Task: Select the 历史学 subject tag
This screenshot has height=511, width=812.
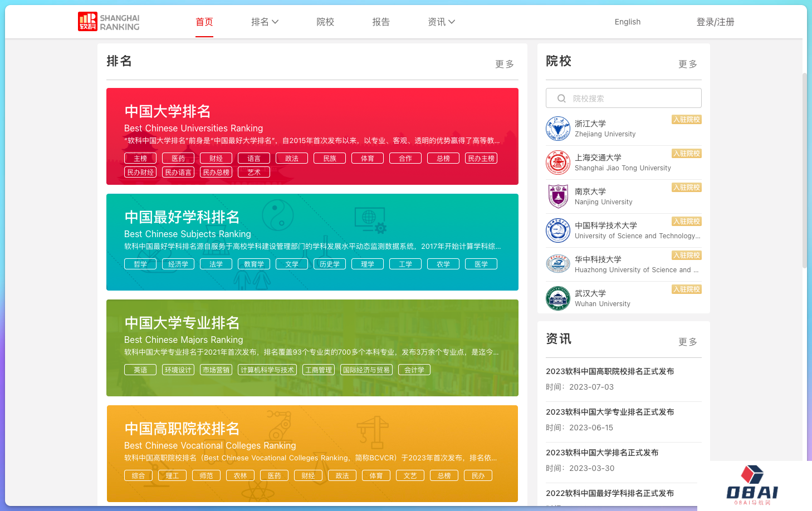Action: click(330, 264)
